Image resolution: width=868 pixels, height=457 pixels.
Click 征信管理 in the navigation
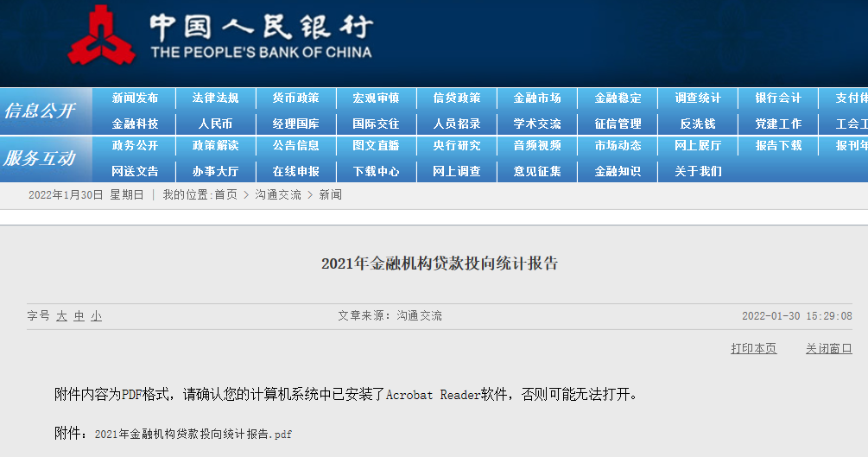pos(618,124)
